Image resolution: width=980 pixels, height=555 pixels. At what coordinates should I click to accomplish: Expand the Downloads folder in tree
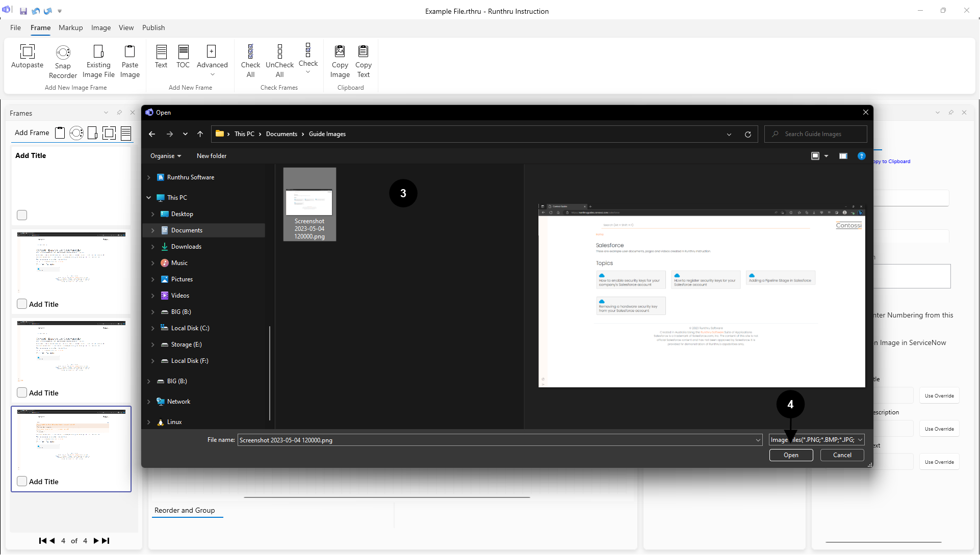(x=152, y=247)
